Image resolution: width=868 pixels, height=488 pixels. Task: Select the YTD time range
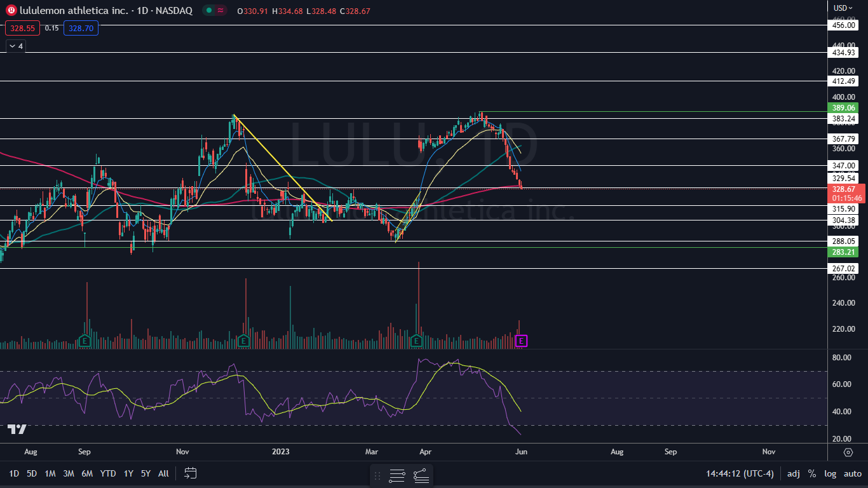coord(108,473)
